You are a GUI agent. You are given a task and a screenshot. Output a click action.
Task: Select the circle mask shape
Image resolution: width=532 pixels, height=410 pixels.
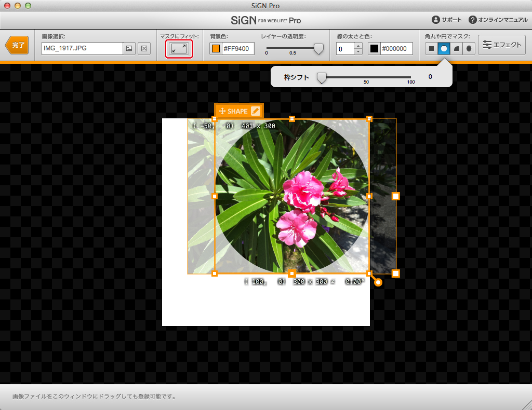click(x=444, y=48)
